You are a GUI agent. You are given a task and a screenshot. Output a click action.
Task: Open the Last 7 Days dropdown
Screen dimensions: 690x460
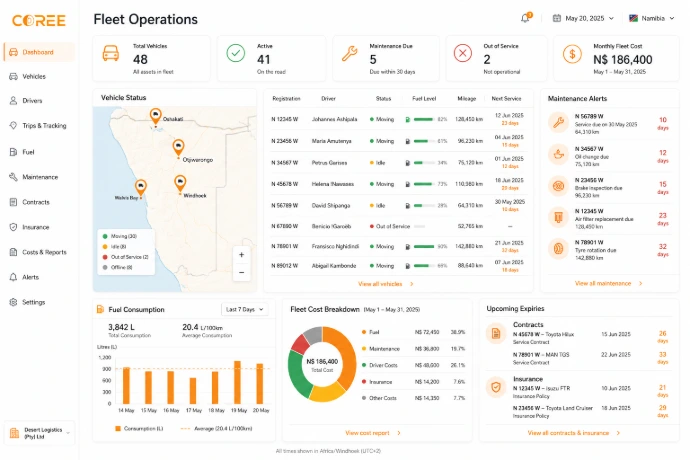click(245, 309)
